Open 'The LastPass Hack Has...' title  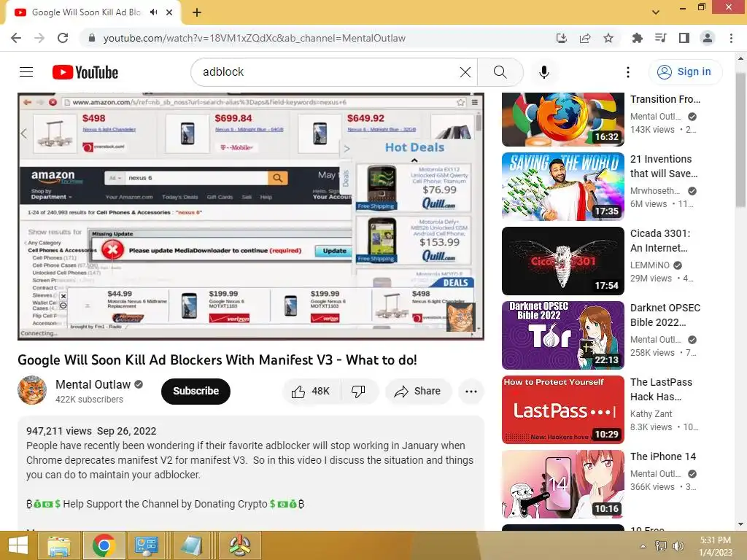[661, 389]
